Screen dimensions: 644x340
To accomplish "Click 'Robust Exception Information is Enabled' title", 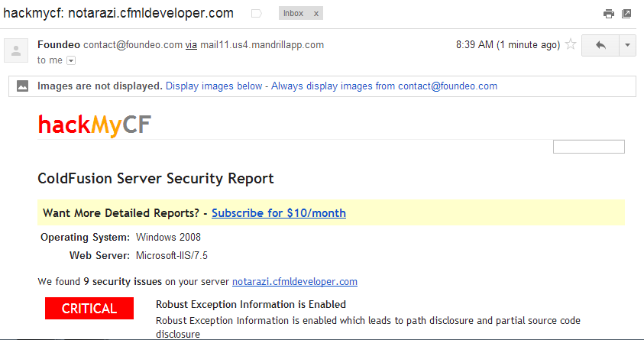I will point(251,304).
